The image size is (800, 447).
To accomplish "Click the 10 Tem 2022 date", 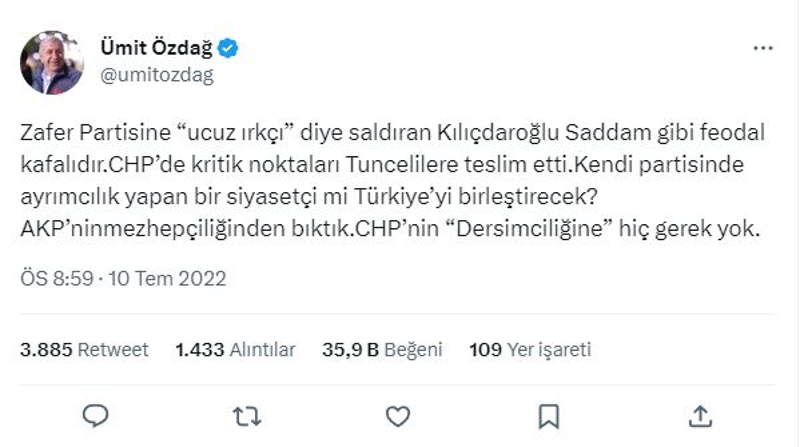I will [167, 279].
